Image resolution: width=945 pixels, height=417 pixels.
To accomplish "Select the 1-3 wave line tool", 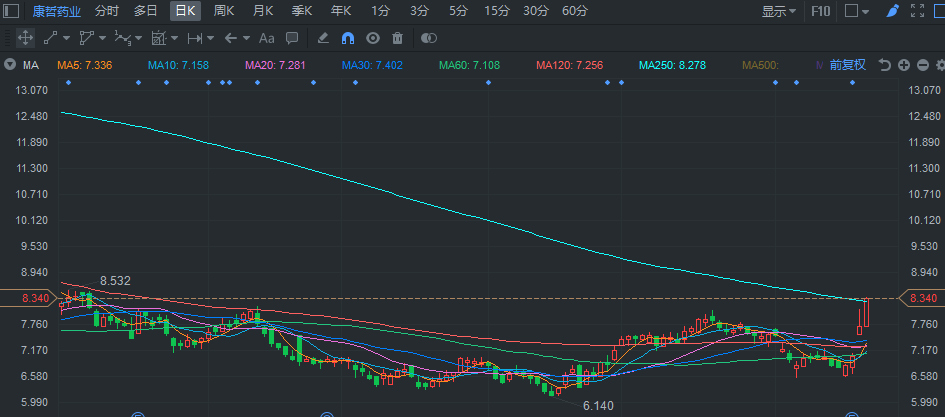I will coord(123,38).
